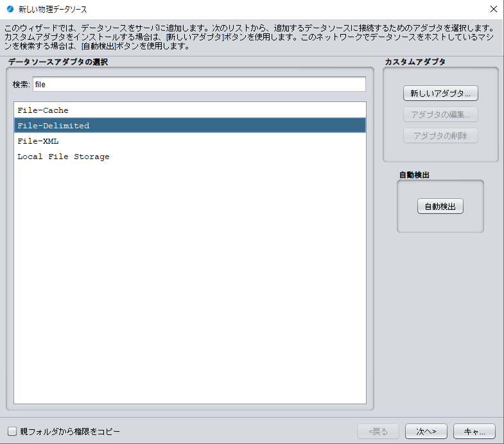The height and width of the screenshot is (444, 504).
Task: Run 自動検出 auto-discovery
Action: [x=440, y=206]
